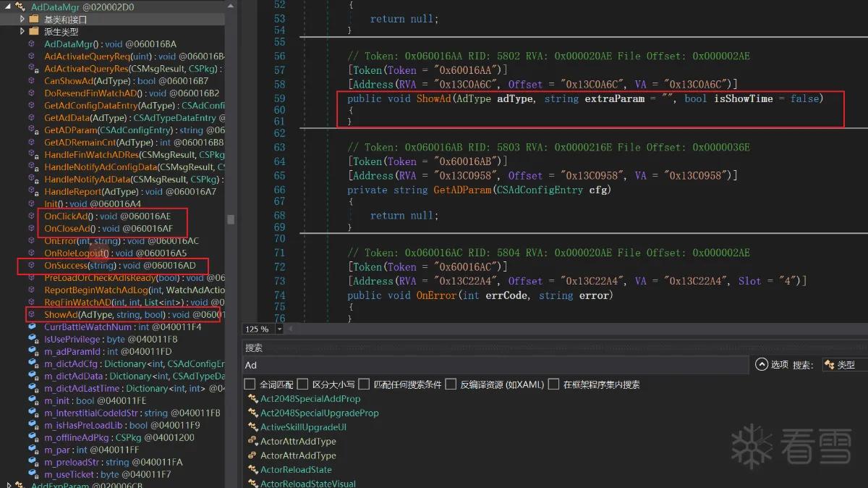Click CSAdConfigEntry type in the code editor
The image size is (868, 488).
540,190
